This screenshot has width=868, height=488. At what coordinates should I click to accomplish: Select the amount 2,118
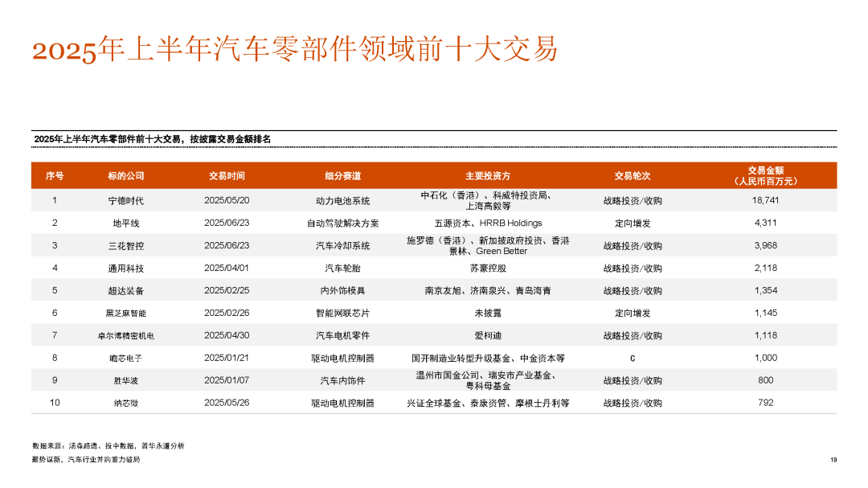[x=766, y=268]
